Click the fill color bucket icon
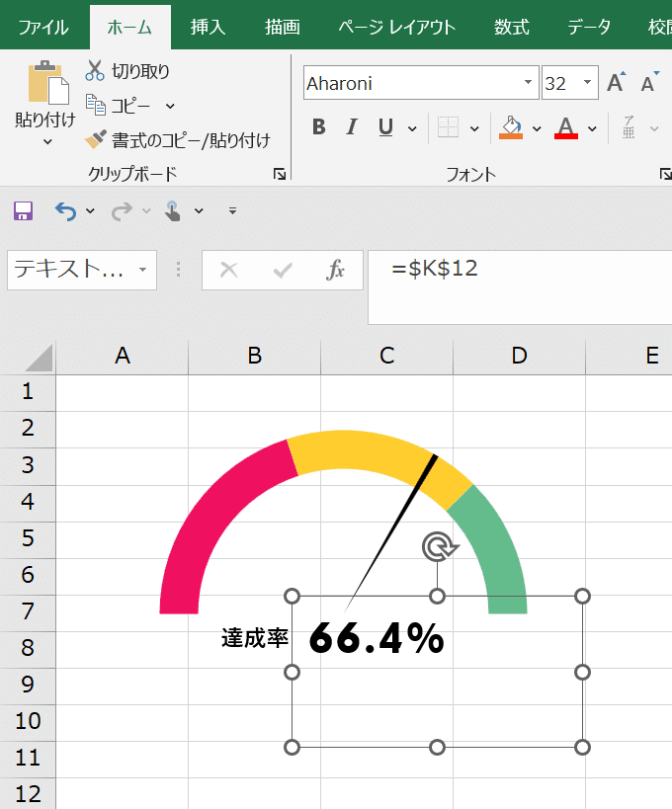The width and height of the screenshot is (672, 809). point(511,126)
